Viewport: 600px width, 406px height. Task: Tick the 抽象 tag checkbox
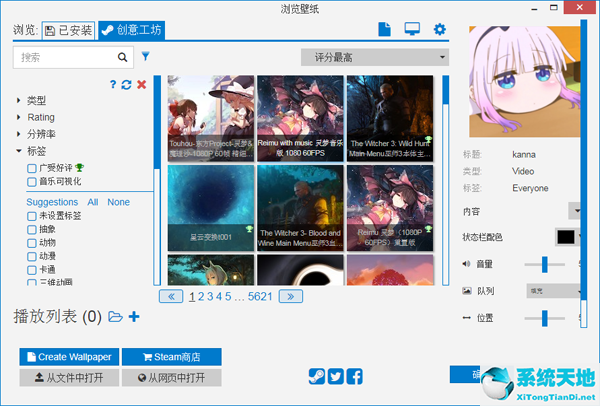[x=32, y=228]
